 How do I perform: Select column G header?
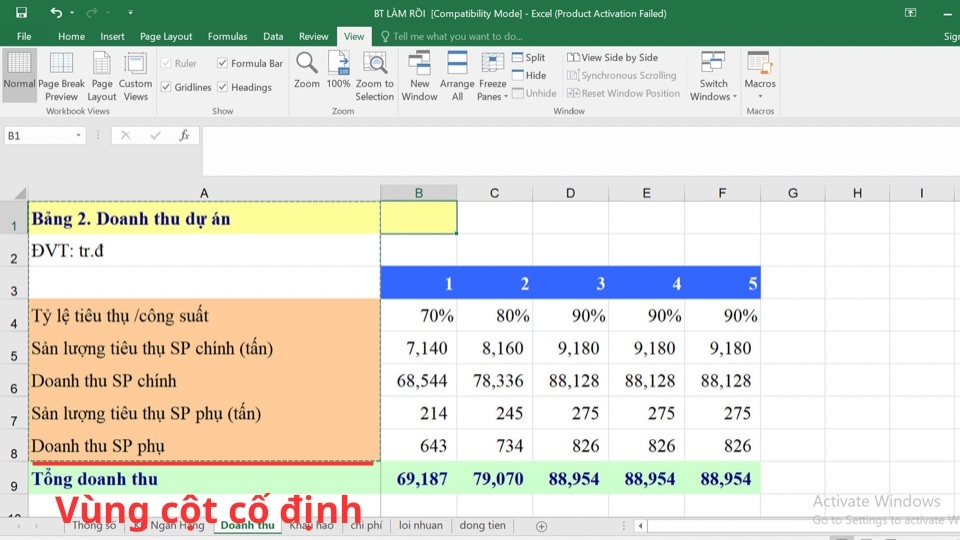pos(793,193)
